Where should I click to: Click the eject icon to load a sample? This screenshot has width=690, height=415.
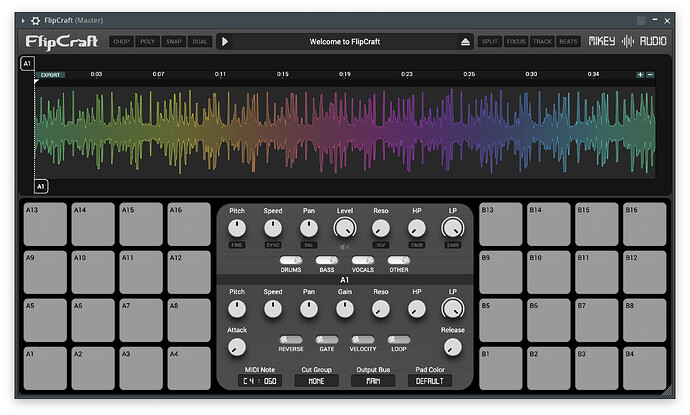(465, 42)
